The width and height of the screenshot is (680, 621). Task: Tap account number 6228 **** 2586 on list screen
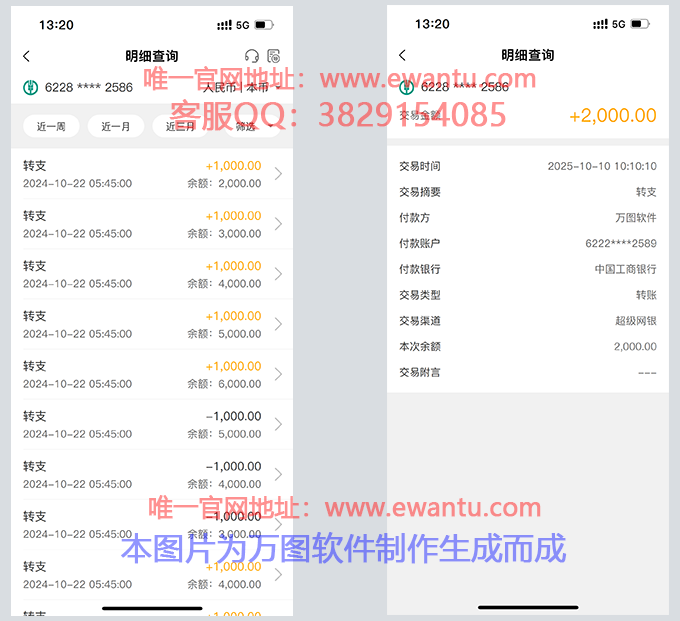pos(88,88)
